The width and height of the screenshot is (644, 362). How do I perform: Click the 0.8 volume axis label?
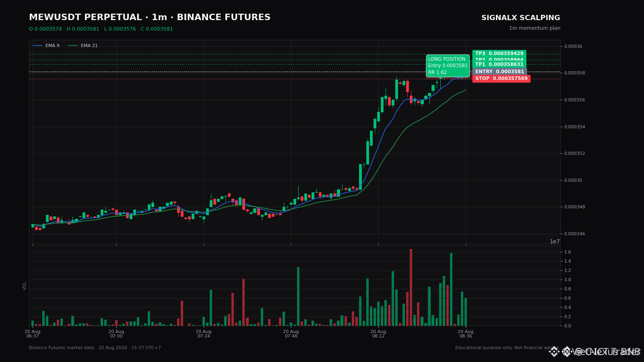(x=568, y=289)
